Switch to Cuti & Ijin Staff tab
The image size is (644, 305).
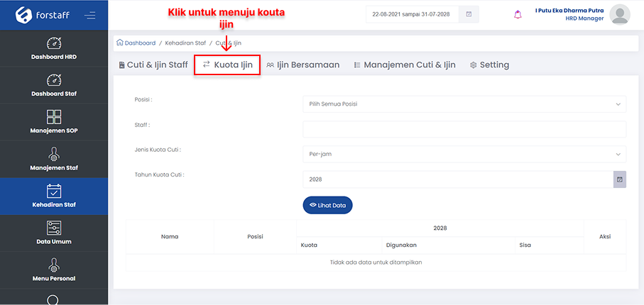click(153, 65)
